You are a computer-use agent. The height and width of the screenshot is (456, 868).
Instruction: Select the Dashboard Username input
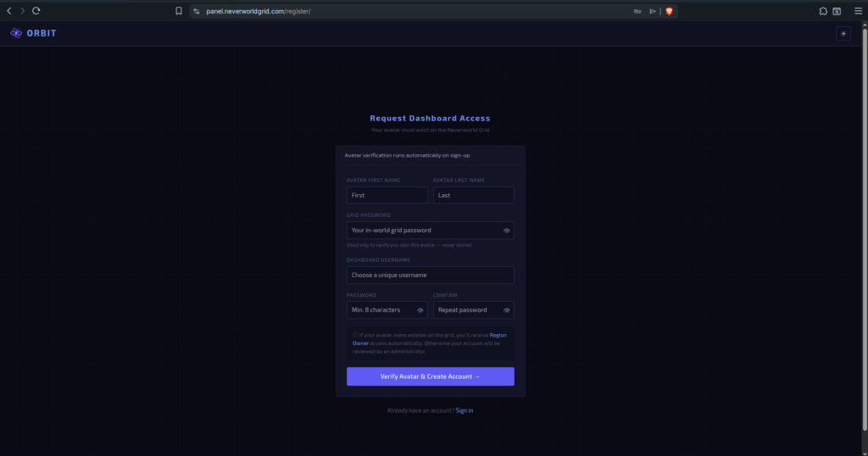tap(430, 275)
